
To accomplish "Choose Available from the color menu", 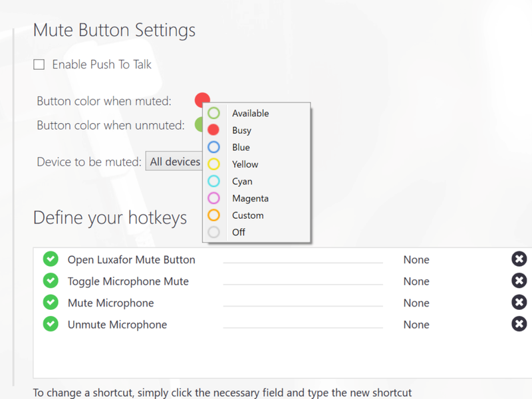I will [x=256, y=113].
